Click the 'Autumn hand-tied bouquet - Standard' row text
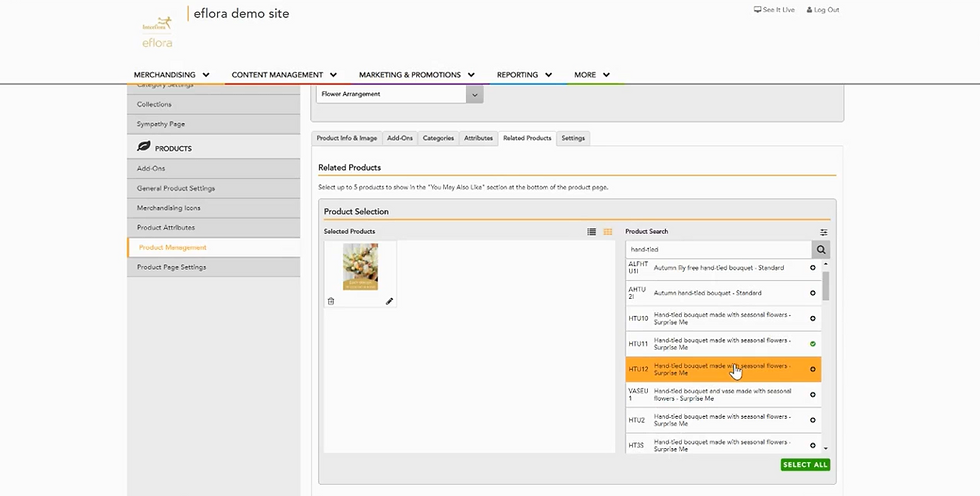Image resolution: width=980 pixels, height=496 pixels. (x=708, y=293)
